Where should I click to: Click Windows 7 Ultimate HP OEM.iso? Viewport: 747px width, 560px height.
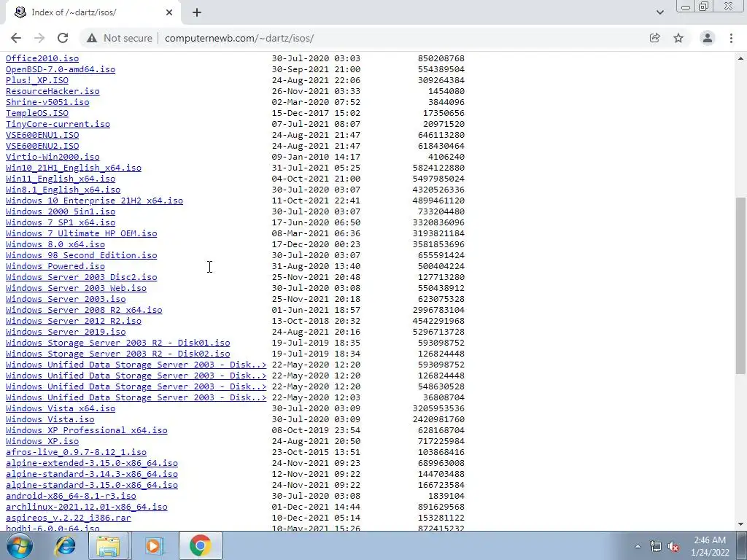tap(82, 233)
